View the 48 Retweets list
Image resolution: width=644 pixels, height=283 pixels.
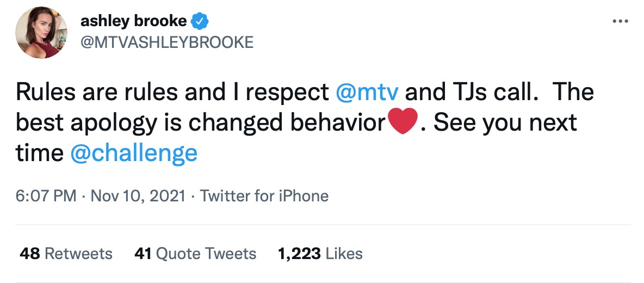(x=66, y=254)
